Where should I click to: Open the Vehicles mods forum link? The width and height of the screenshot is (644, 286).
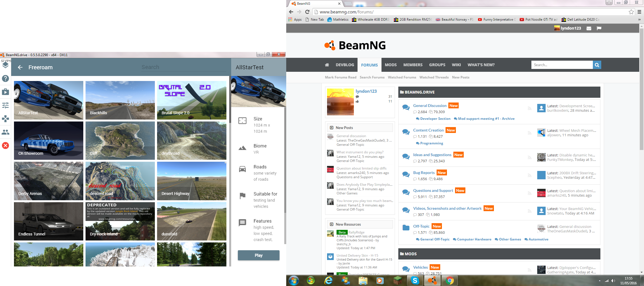pos(420,267)
